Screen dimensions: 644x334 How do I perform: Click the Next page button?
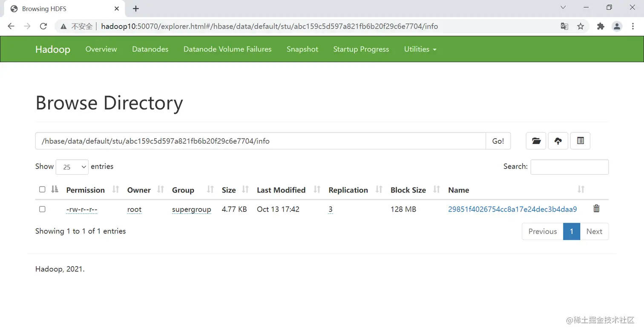594,231
